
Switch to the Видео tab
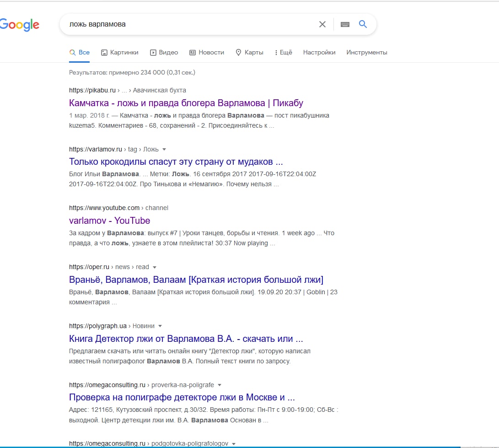pos(164,53)
